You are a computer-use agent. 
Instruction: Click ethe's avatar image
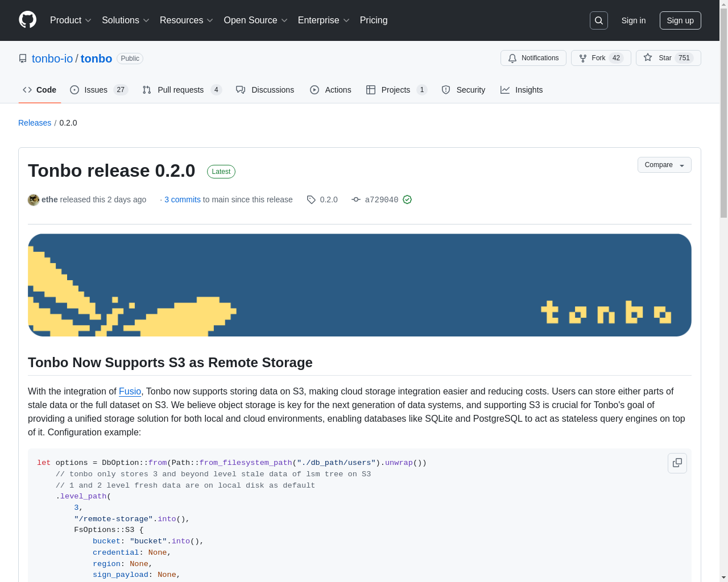pos(34,199)
